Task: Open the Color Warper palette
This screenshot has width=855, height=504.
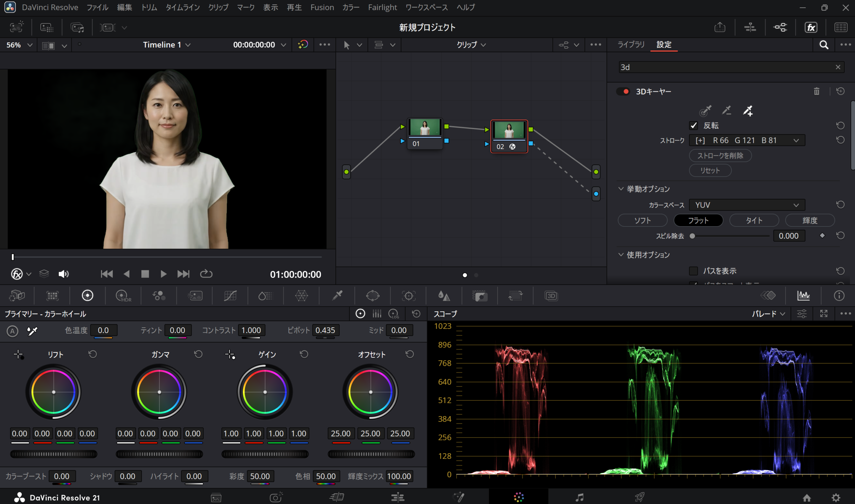Action: click(302, 296)
